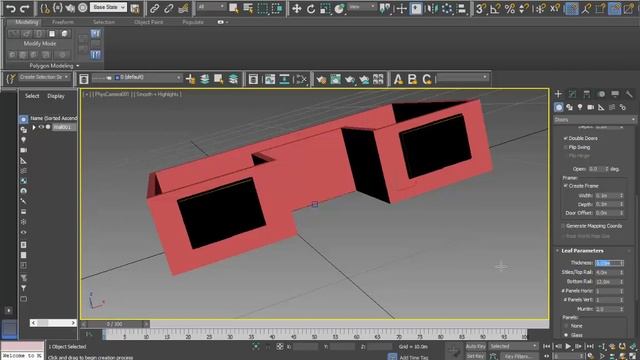640x360 pixels.
Task: Expand the Polygon Modeling panel arrow
Action: tap(78, 66)
